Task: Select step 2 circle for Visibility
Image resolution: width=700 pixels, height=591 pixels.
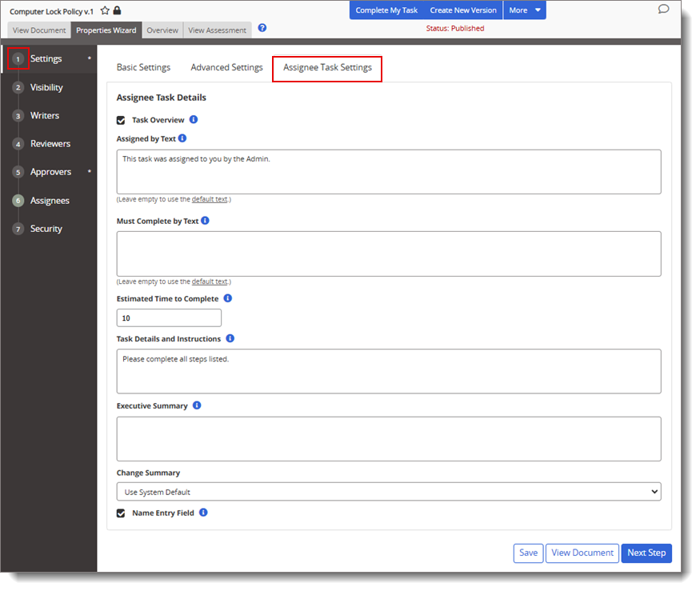Action: tap(18, 87)
